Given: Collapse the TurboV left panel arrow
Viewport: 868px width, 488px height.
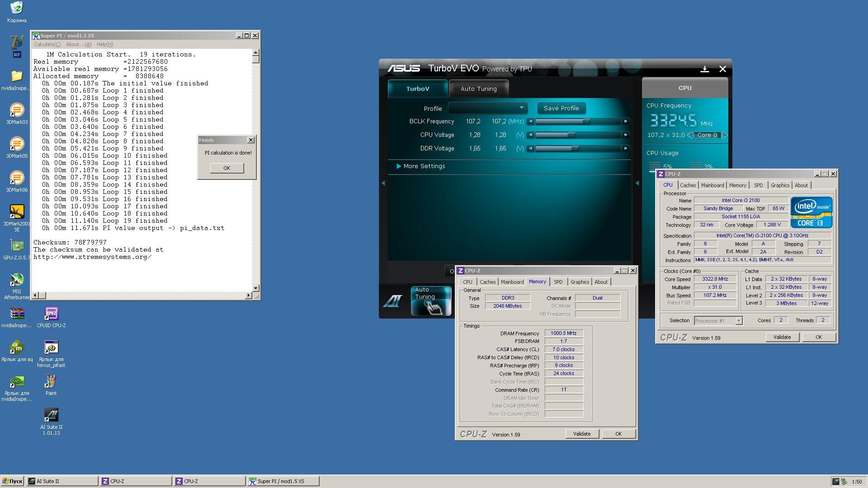Looking at the screenshot, I should click(383, 183).
